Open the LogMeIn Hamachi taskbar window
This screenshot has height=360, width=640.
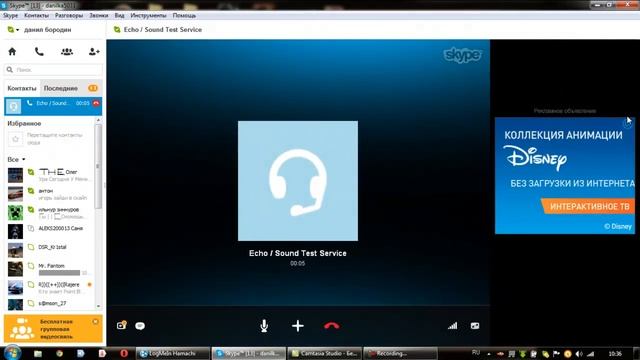tap(173, 353)
